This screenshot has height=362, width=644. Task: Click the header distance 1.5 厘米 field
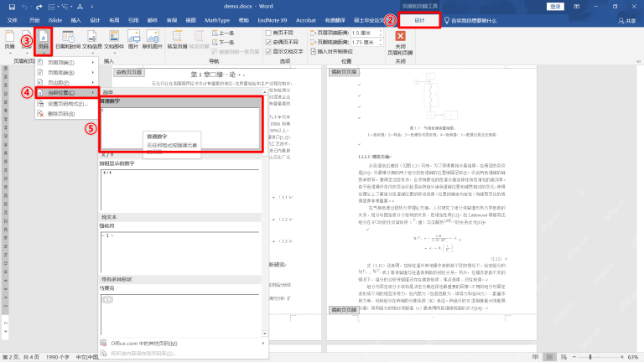click(364, 33)
